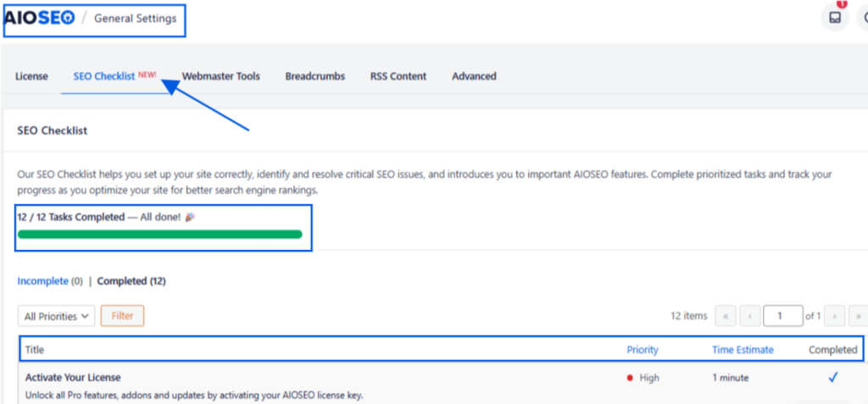Go to the next page of results
This screenshot has height=404, width=868.
[834, 316]
